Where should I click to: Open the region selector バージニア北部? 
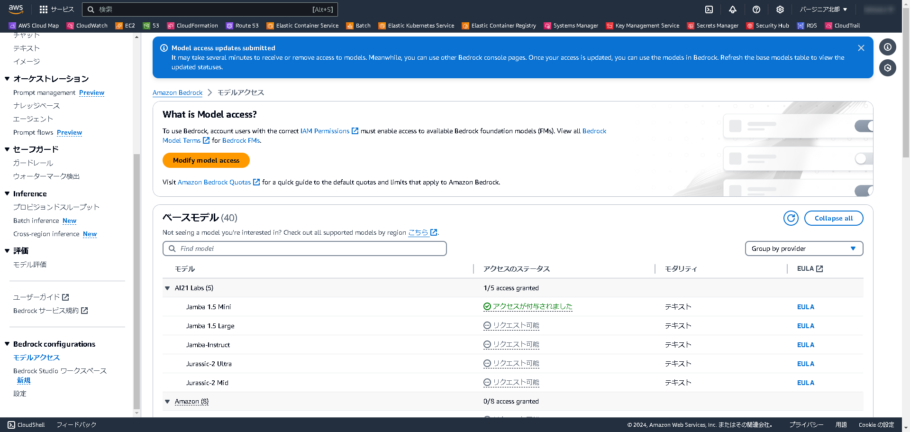click(823, 9)
